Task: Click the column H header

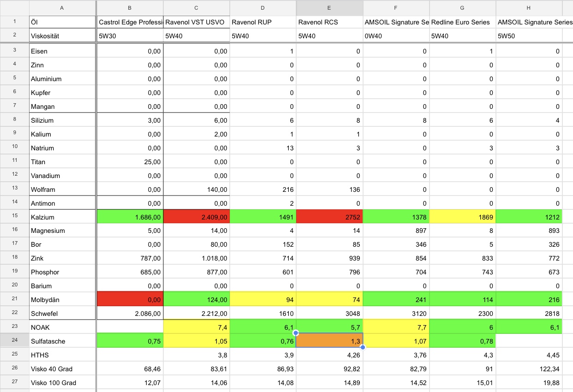Action: point(529,7)
